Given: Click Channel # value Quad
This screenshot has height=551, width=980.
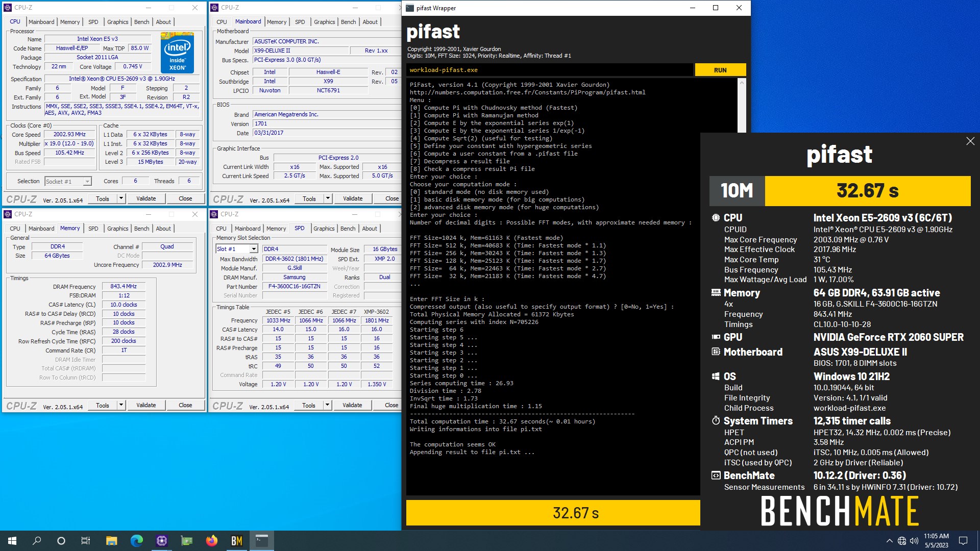Looking at the screenshot, I should point(167,246).
